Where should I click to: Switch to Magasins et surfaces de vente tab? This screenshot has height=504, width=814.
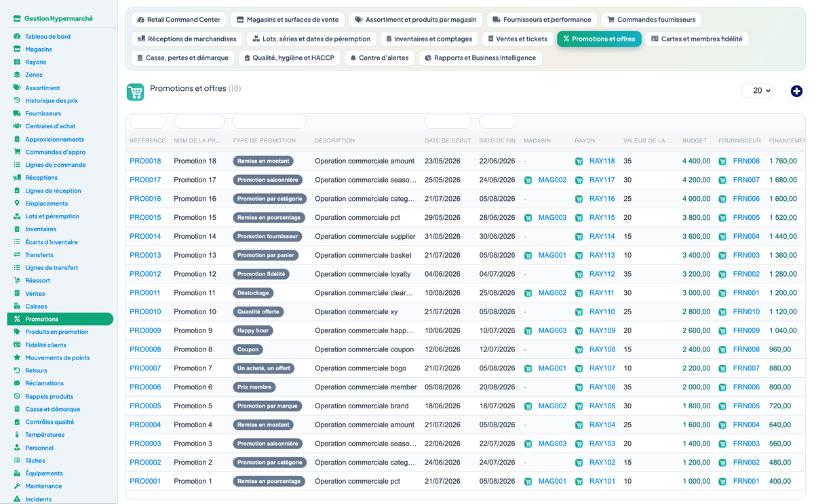288,20
